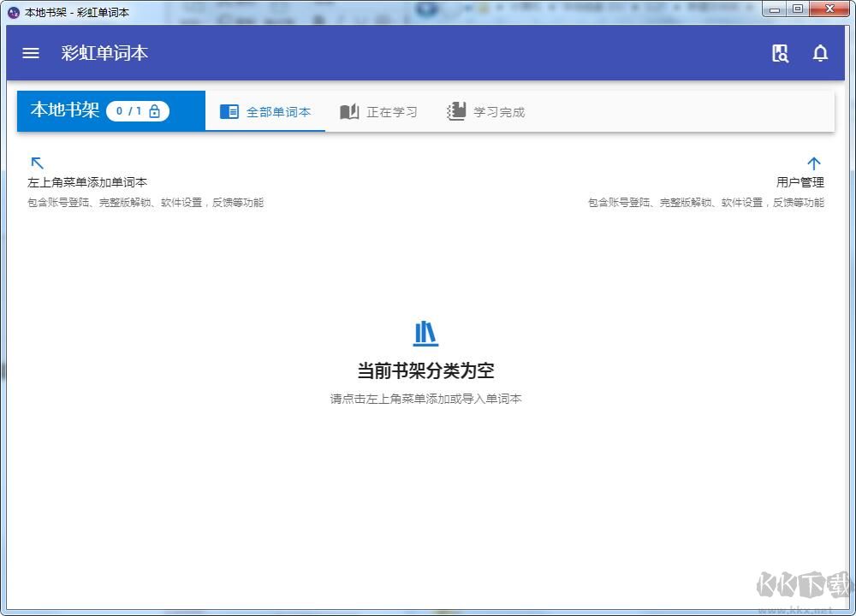Click the notebook icon beside 学习完成
The width and height of the screenshot is (856, 616).
[x=456, y=112]
